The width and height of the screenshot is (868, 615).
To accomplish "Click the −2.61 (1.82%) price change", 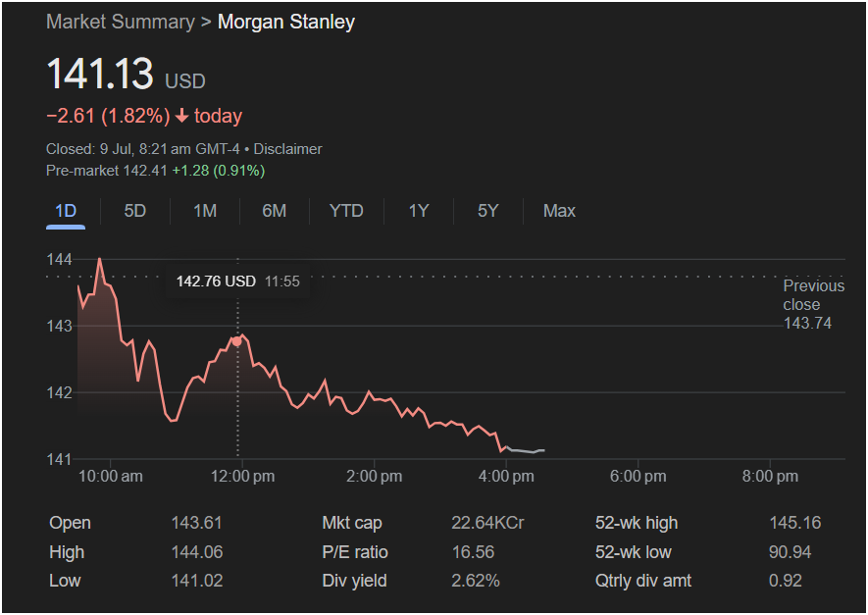I will 108,116.
